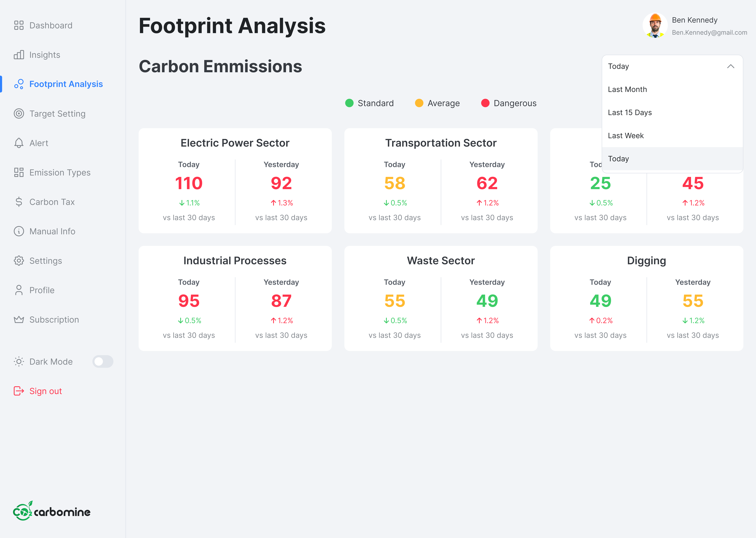756x538 pixels.
Task: Click Ben.Kennedy@gmail.com email text
Action: 709,32
